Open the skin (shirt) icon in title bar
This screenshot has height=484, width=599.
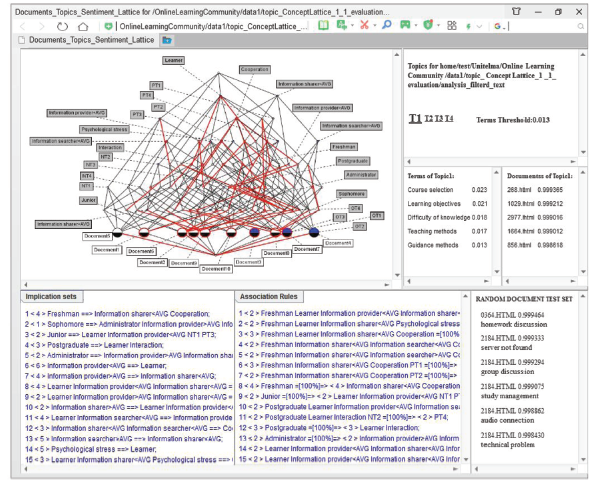click(516, 12)
